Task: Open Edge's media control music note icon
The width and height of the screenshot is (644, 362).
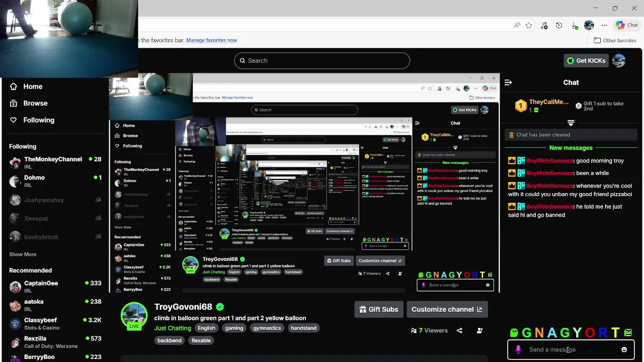Action: point(544,25)
